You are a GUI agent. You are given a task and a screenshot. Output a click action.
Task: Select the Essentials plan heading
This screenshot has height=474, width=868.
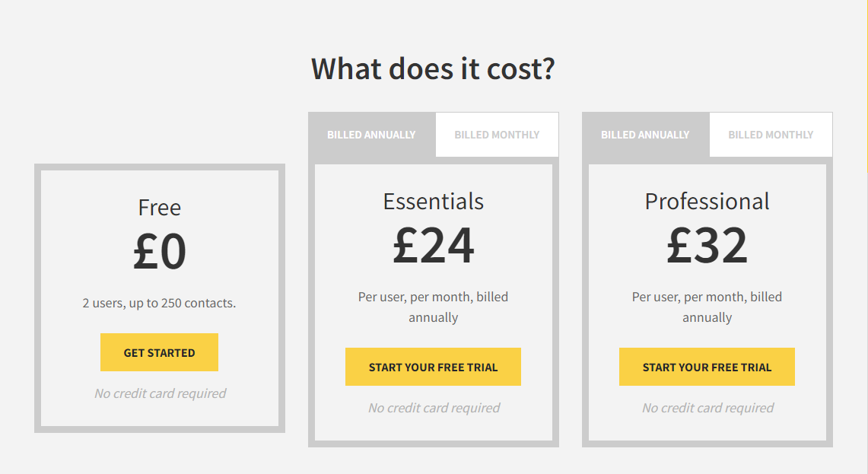(433, 201)
